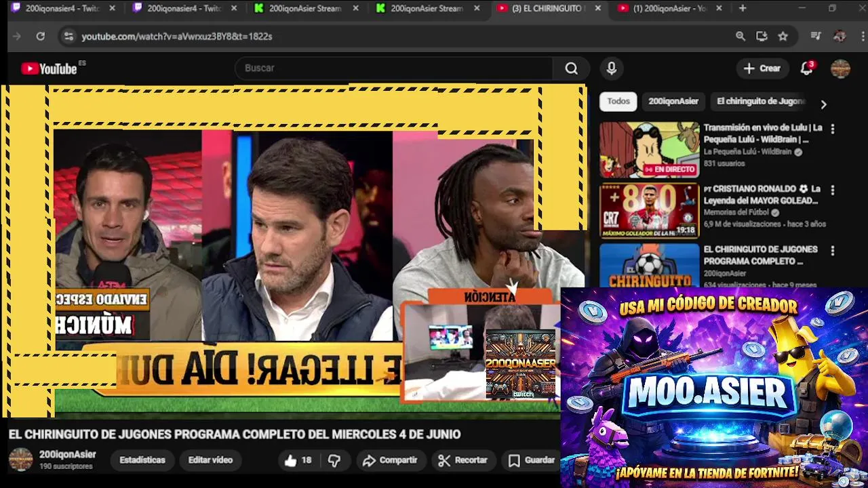
Task: Click the browser address bar URL
Action: (177, 36)
